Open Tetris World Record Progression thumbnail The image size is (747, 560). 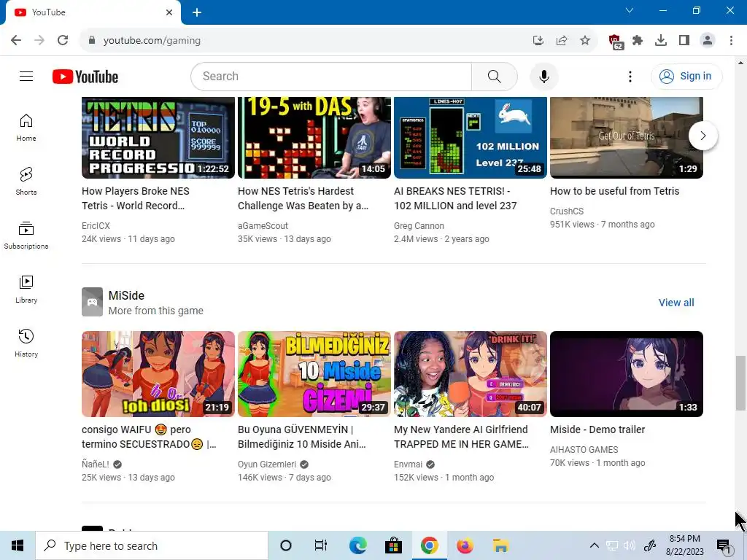[x=158, y=138]
